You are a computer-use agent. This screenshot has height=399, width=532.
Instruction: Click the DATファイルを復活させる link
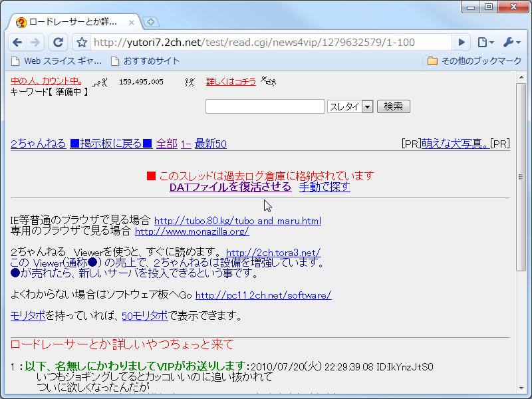[229, 186]
